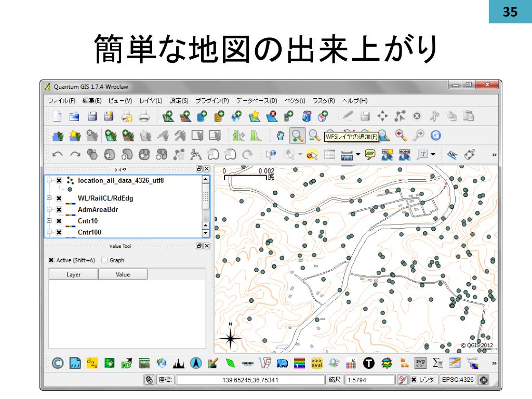Toggle visibility of WL/RailCL/RdEdg layer

59,198
